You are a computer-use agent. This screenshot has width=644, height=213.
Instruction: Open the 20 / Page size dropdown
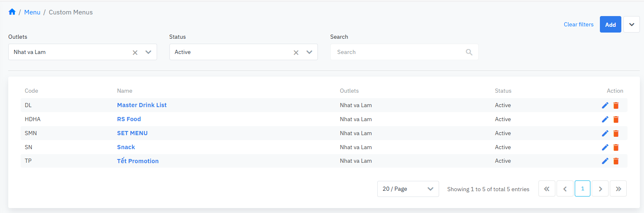point(408,189)
